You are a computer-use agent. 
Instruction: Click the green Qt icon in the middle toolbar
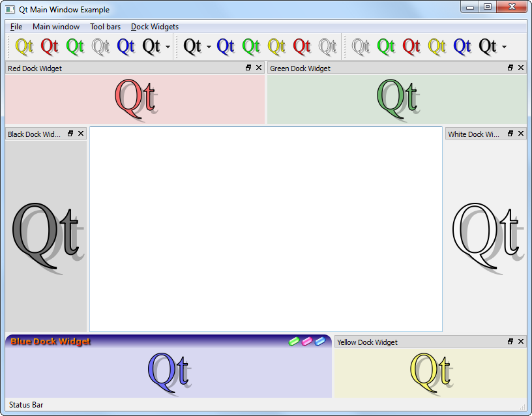(x=251, y=46)
